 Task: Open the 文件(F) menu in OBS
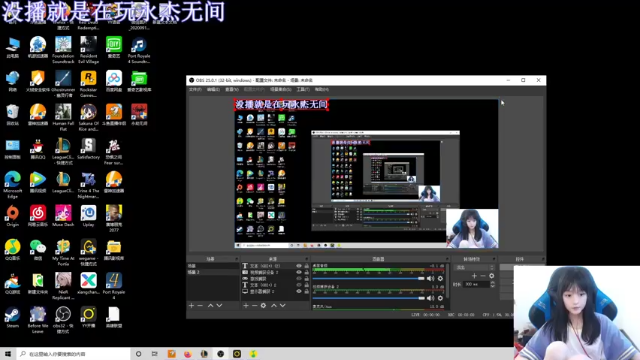[x=195, y=89]
